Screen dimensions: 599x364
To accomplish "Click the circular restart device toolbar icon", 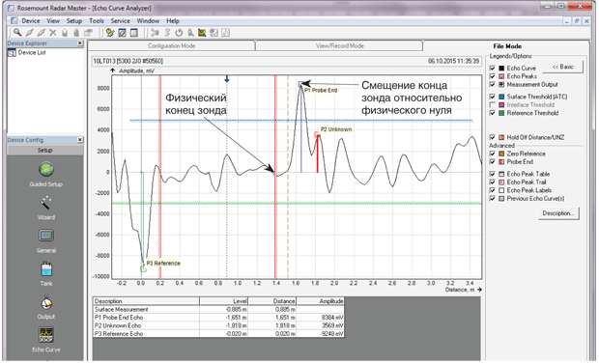I will 179,33.
